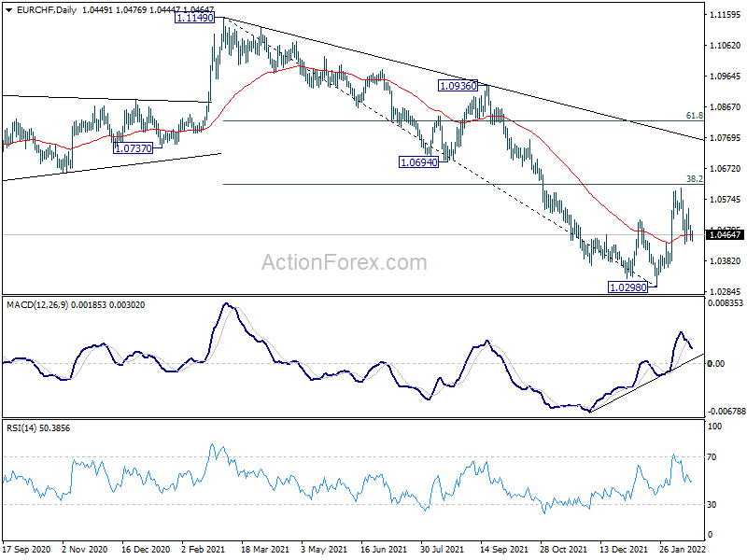This screenshot has height=560, width=747.
Task: Select the 1.07370 price label
Action: [134, 148]
